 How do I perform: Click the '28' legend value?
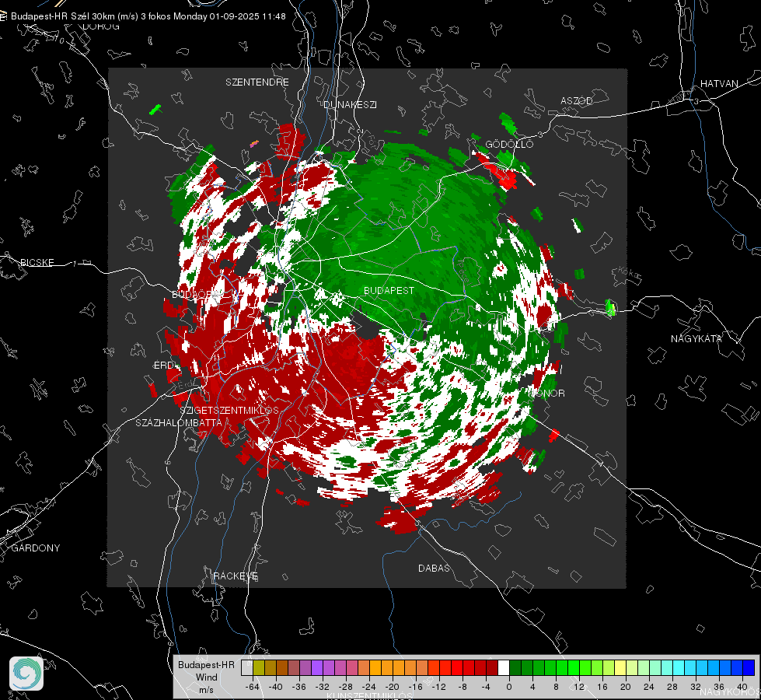coord(672,687)
